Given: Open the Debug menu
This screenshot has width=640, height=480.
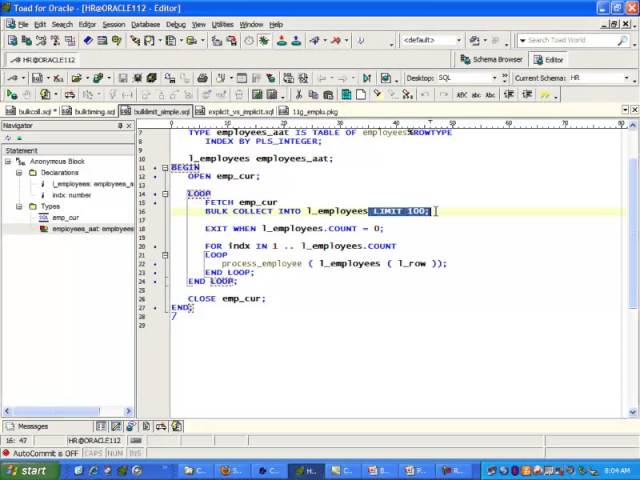Looking at the screenshot, I should coord(176,24).
